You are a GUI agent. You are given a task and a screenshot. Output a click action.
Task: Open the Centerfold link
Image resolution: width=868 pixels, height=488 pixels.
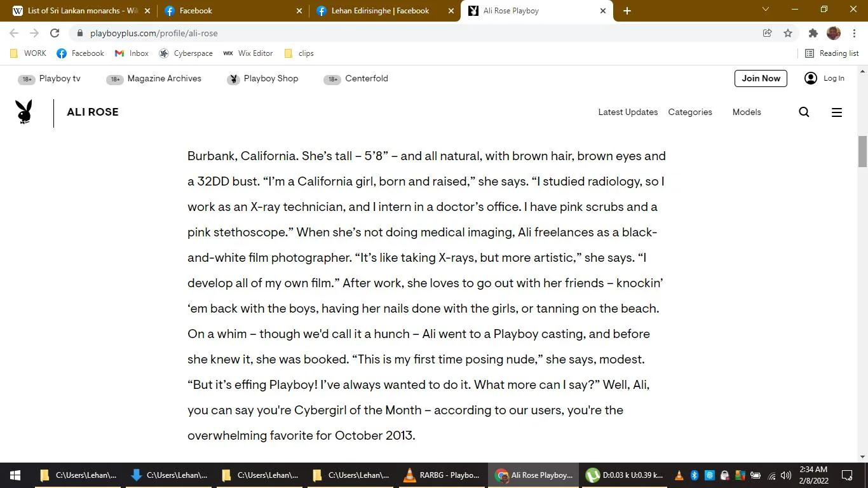click(x=367, y=79)
